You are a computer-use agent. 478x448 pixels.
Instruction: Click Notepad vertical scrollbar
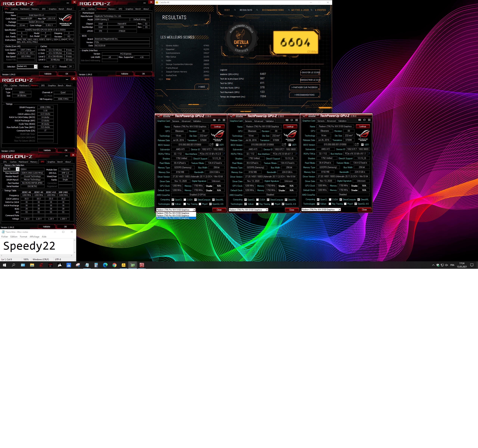coord(75,246)
